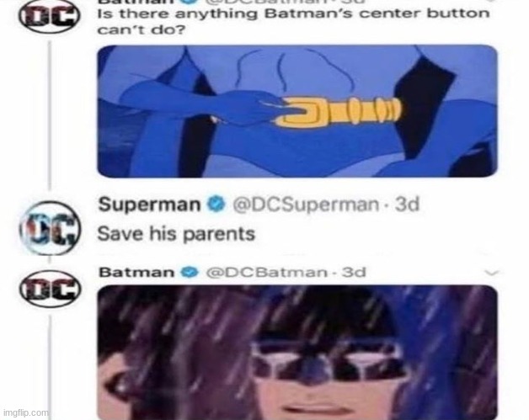Click the bottom Batman tweet's verified badge
The image size is (529, 420).
coord(190,272)
